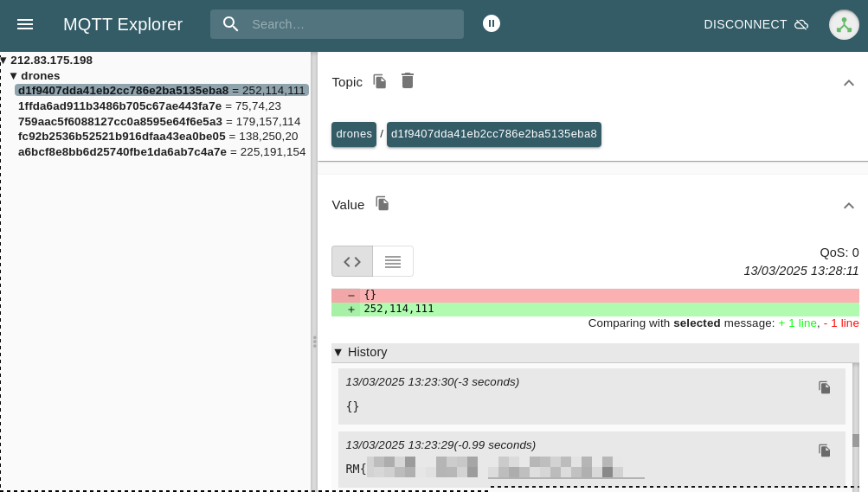
Task: Copy the topic path to clipboard
Action: (x=380, y=81)
